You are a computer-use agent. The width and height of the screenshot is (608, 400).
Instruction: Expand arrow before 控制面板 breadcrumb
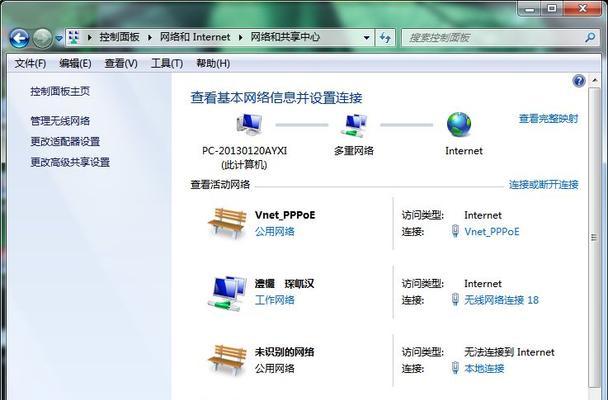[x=90, y=38]
